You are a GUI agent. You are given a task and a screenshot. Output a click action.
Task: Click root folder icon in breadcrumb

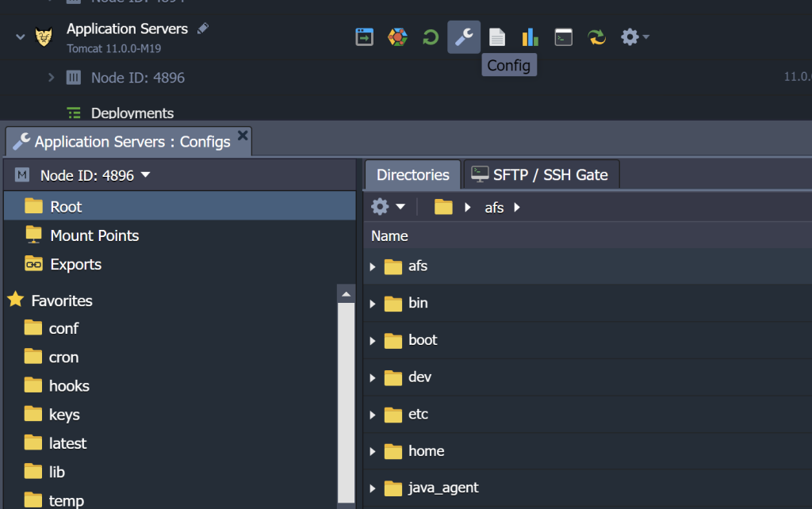443,207
